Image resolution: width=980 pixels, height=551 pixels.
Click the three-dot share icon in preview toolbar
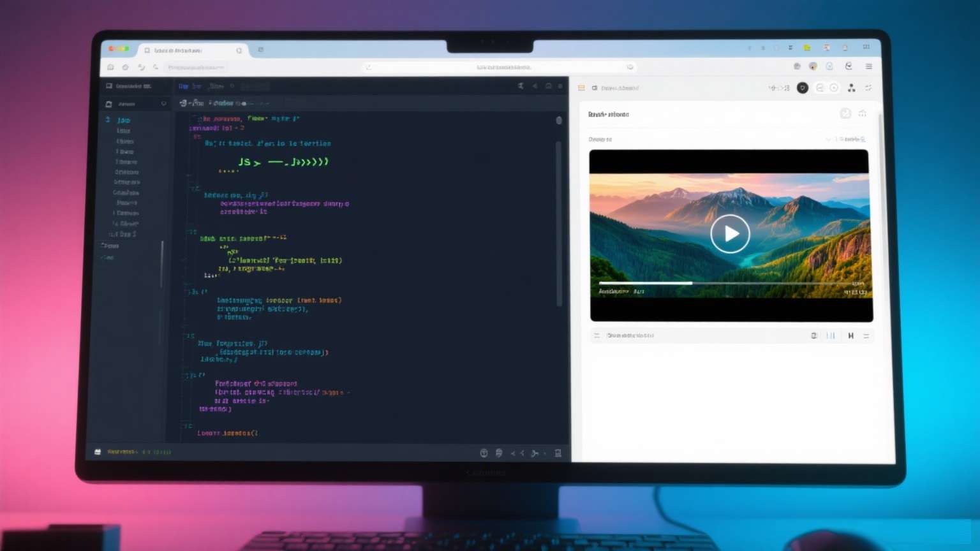pyautogui.click(x=851, y=88)
